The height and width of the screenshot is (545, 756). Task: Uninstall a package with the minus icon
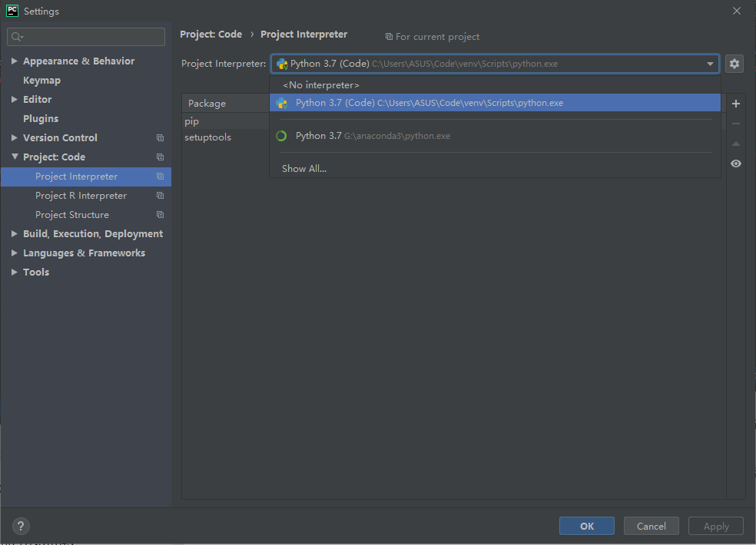click(735, 123)
